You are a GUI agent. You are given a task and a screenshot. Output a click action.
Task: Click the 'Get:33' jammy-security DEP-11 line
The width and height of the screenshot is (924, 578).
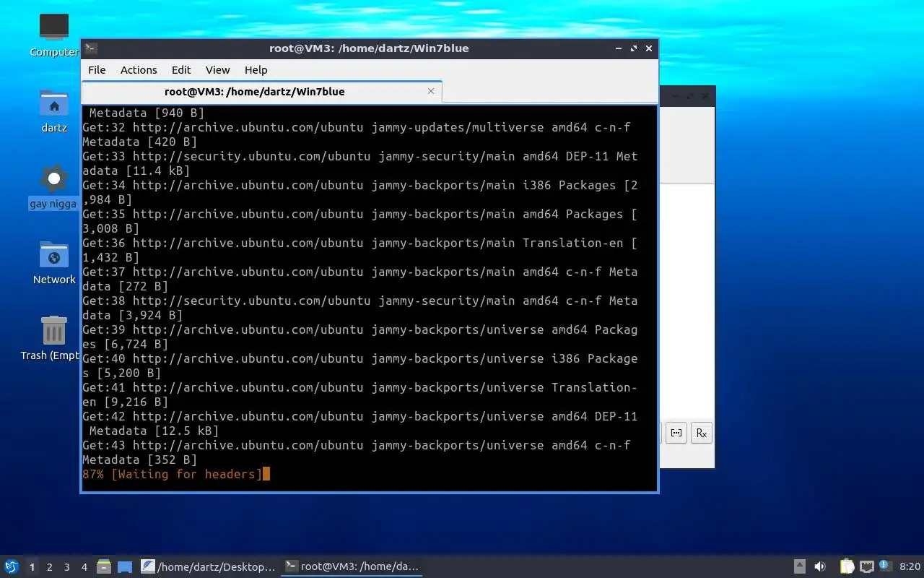point(360,156)
